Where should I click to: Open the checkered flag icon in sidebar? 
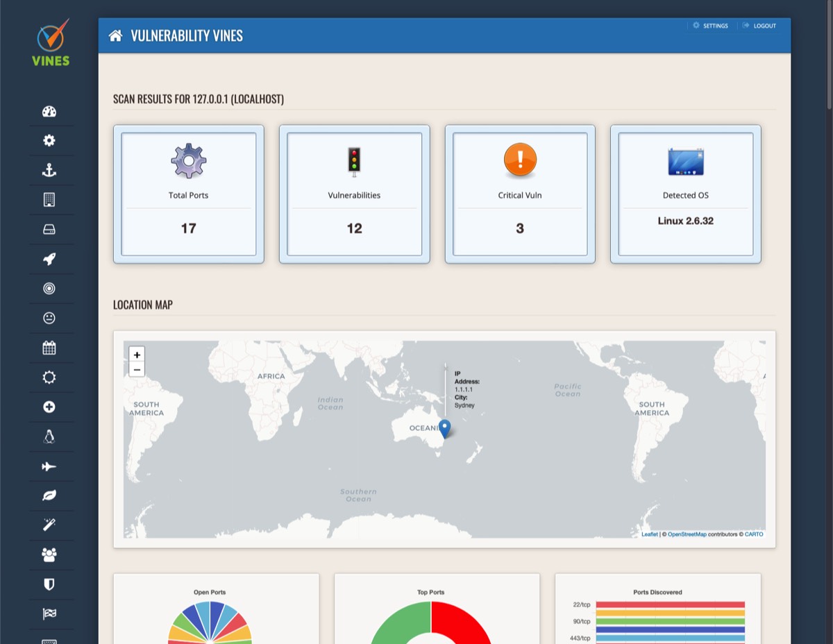click(49, 614)
